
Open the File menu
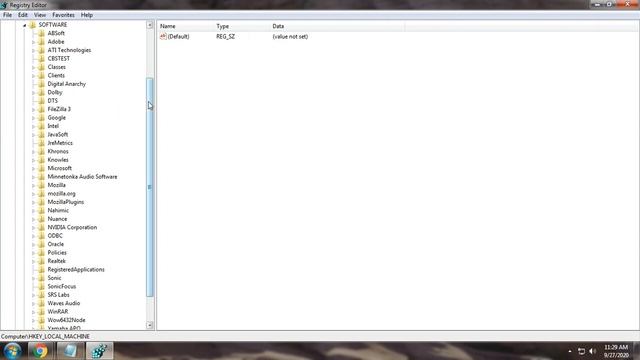7,15
